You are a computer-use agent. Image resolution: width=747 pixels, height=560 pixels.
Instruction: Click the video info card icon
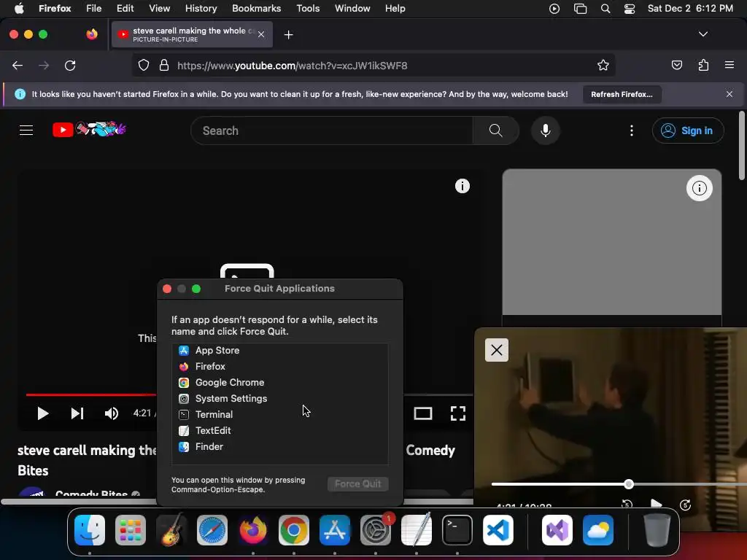click(x=462, y=186)
